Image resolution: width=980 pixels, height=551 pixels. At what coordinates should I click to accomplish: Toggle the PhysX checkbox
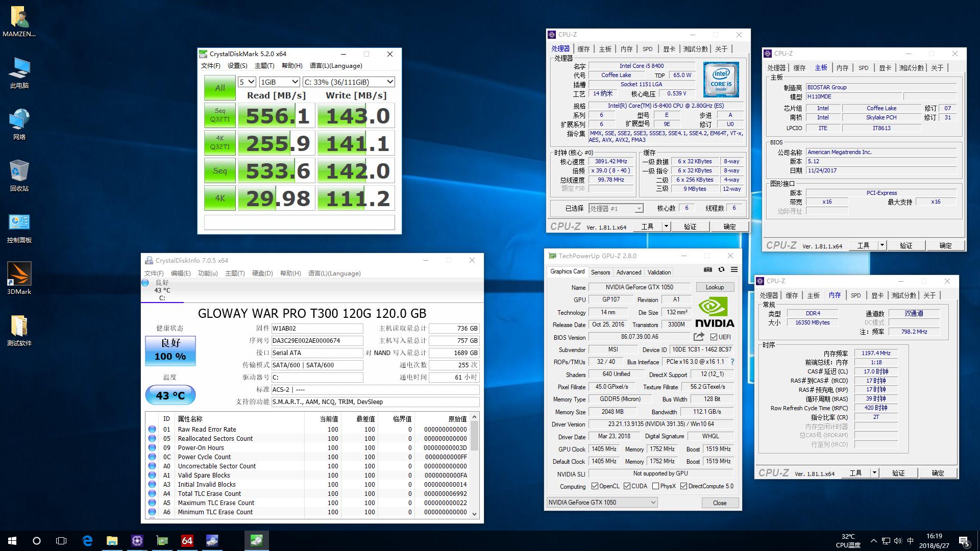[x=655, y=486]
